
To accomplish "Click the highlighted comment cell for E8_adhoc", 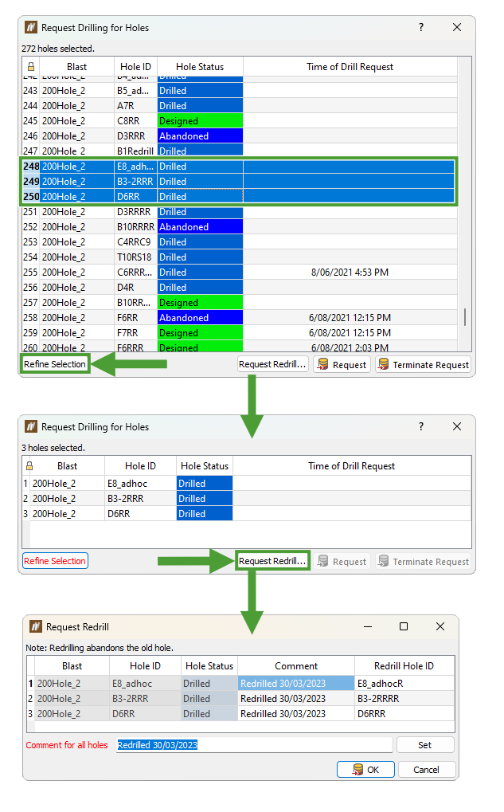I will pos(296,683).
